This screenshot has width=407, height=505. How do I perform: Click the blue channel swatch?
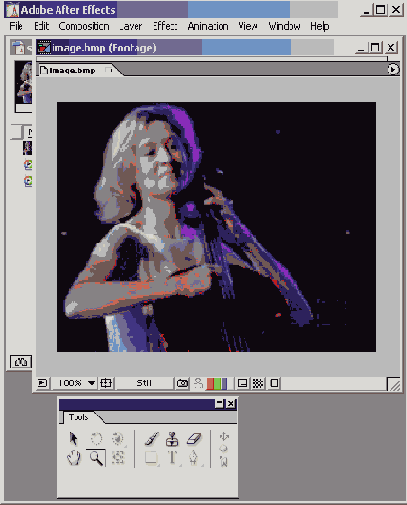(x=224, y=384)
